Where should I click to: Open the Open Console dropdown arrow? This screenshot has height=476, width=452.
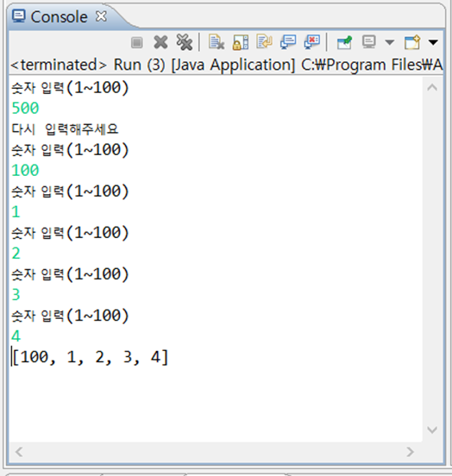pyautogui.click(x=433, y=42)
